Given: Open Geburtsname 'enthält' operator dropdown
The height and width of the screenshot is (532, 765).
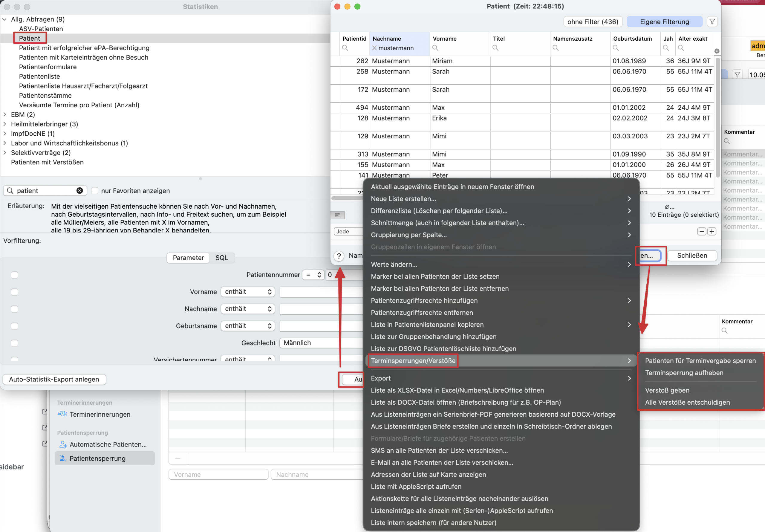Looking at the screenshot, I should (x=248, y=326).
